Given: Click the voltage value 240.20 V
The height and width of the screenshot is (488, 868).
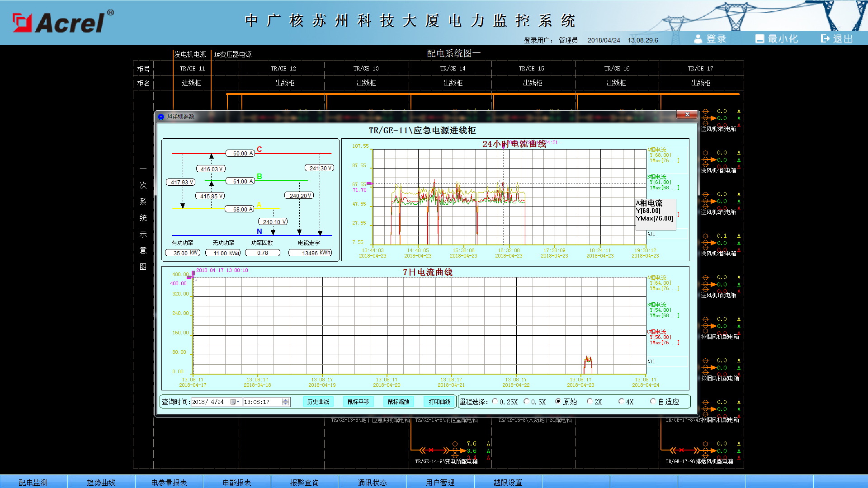Looking at the screenshot, I should (x=299, y=196).
